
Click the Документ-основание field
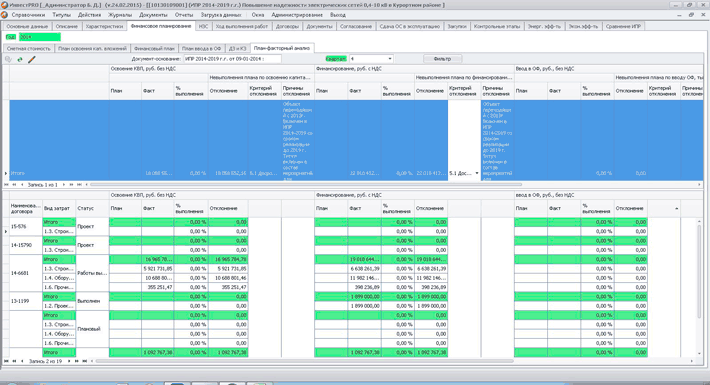232,59
